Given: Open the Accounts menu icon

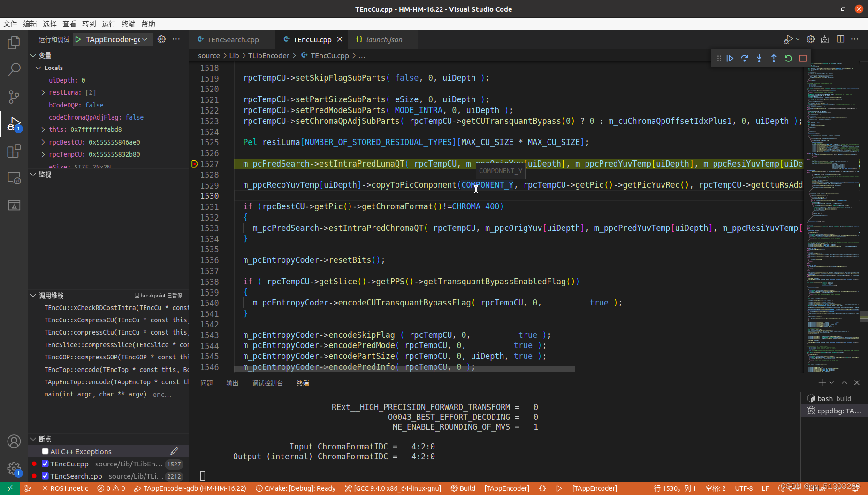Looking at the screenshot, I should (x=14, y=442).
